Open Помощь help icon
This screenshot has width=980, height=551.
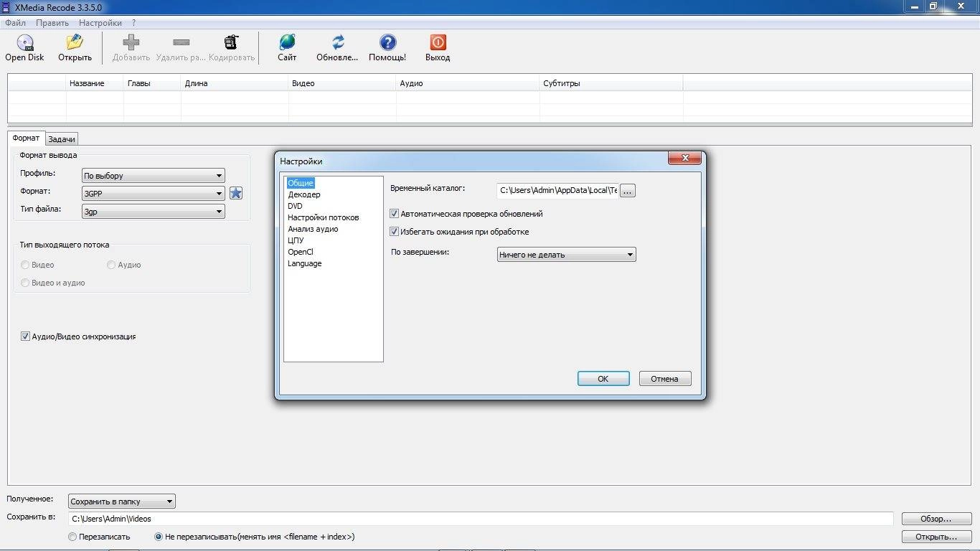pyautogui.click(x=387, y=42)
